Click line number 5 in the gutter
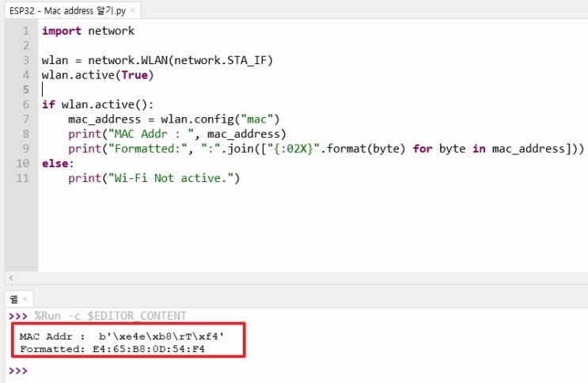The height and width of the screenshot is (383, 588). [25, 89]
